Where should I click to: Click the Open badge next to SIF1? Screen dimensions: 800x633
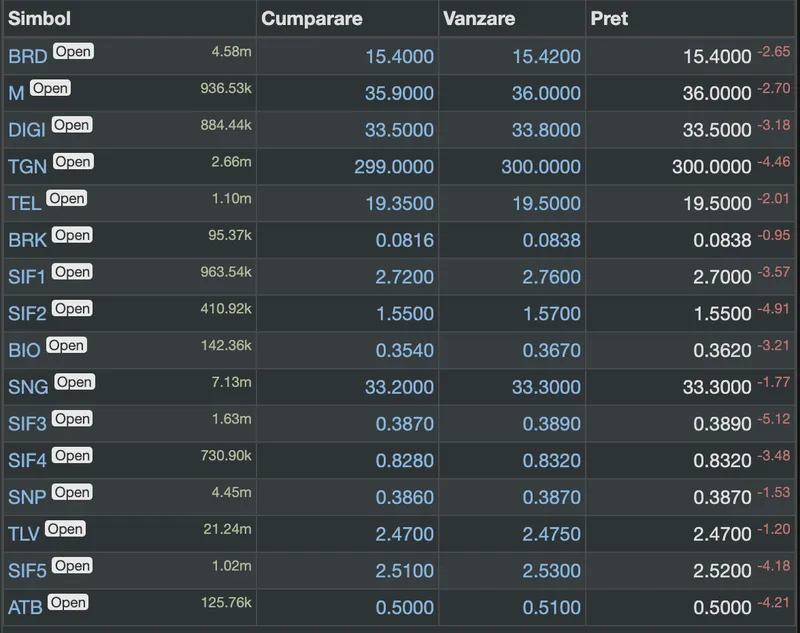click(72, 272)
